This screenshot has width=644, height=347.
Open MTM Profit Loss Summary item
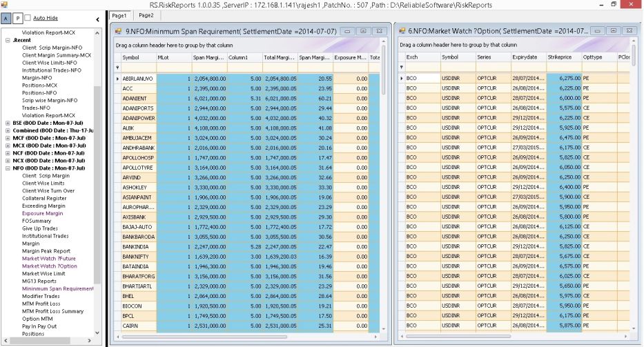(x=52, y=311)
